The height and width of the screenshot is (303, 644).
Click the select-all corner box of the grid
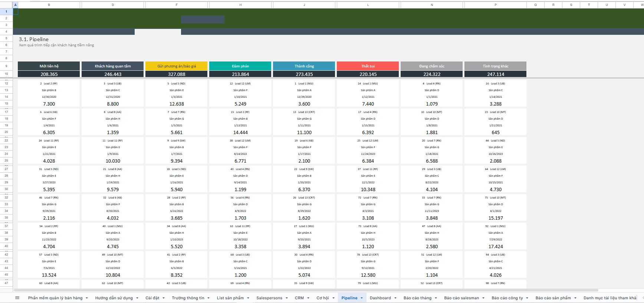[x=6, y=5]
